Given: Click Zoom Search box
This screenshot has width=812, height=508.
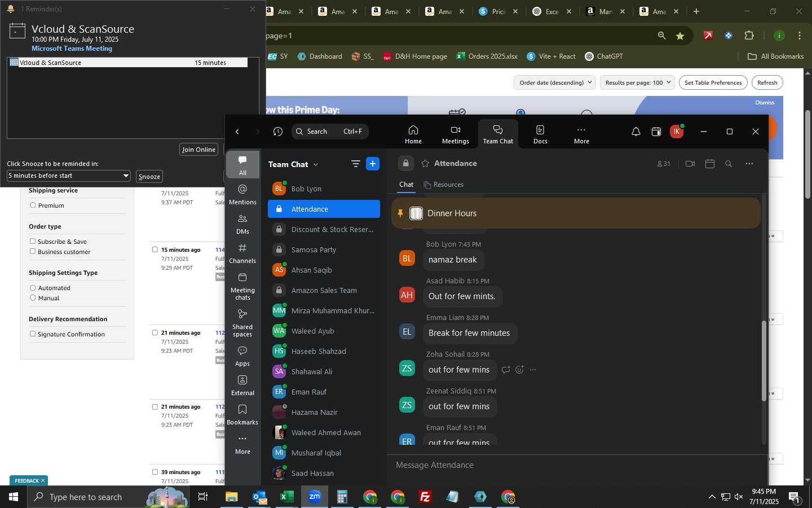Looking at the screenshot, I should [330, 132].
